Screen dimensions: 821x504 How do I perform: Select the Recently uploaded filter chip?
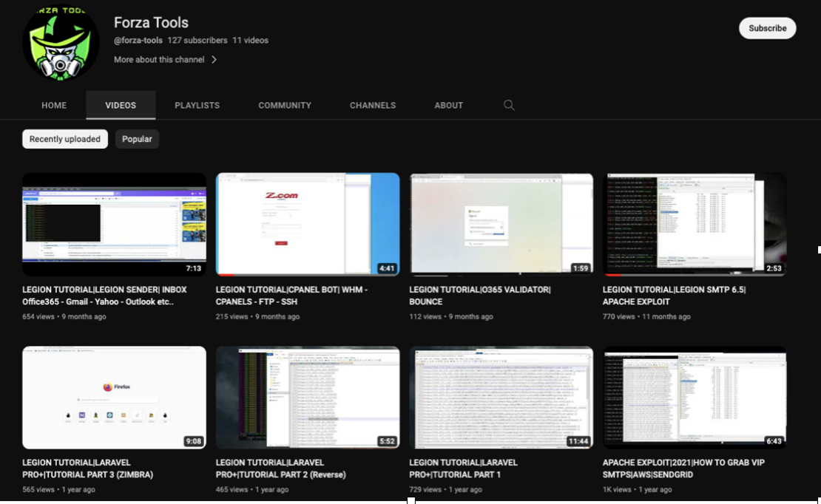[x=65, y=139]
